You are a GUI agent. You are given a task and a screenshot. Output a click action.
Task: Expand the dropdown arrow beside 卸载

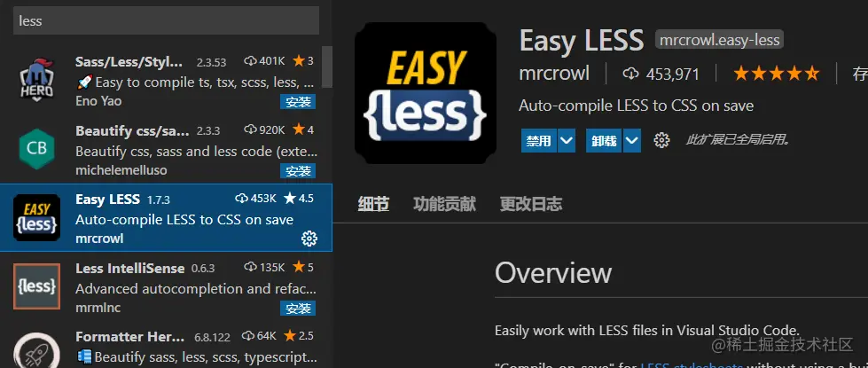631,141
